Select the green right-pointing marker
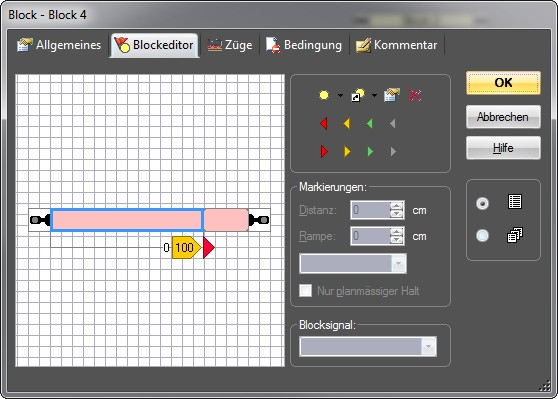 click(x=370, y=152)
